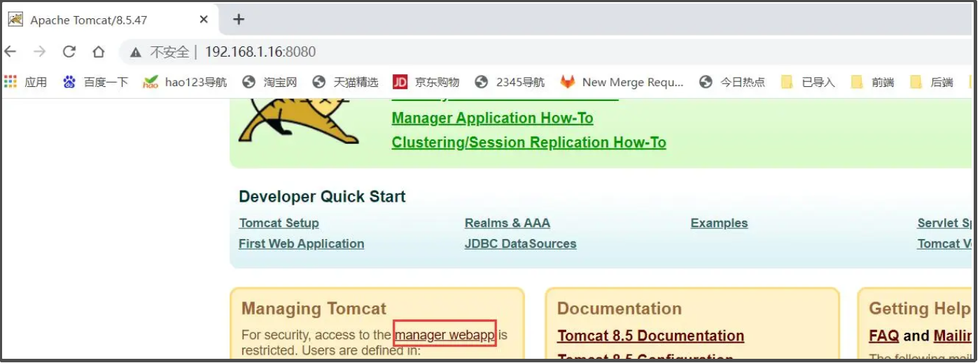Open the FAQ link under Getting Help

coord(883,336)
